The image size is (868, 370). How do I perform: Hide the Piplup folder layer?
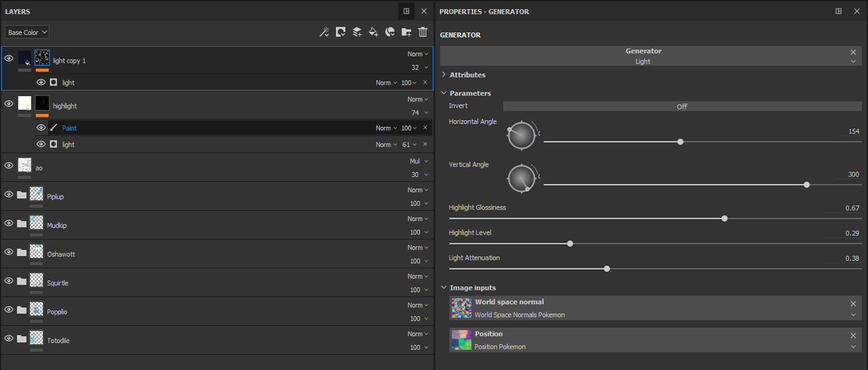(x=9, y=195)
